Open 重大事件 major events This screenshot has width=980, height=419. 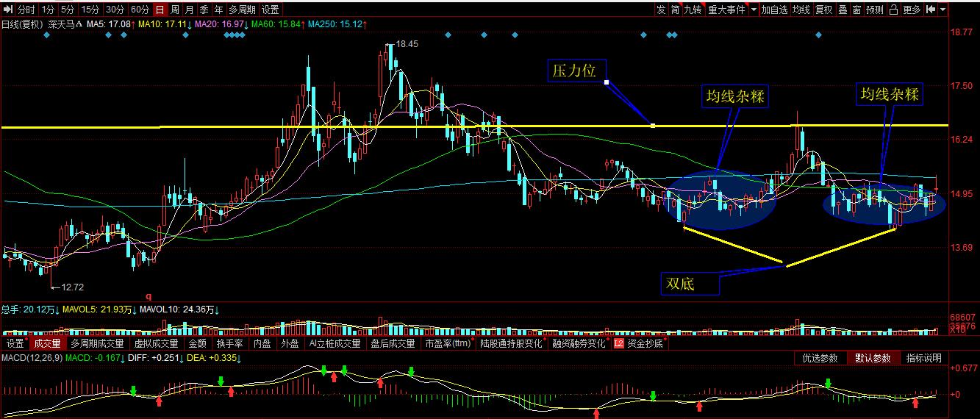tap(726, 10)
